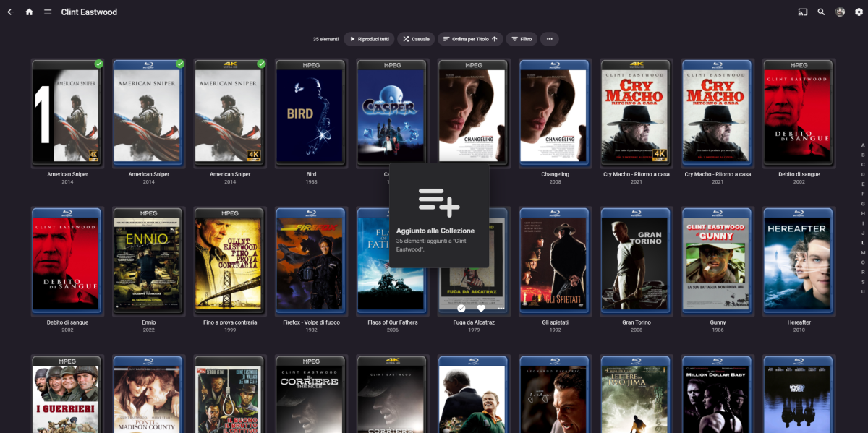Open the Million Dollar Baby poster
Image resolution: width=868 pixels, height=433 pixels.
pyautogui.click(x=718, y=394)
